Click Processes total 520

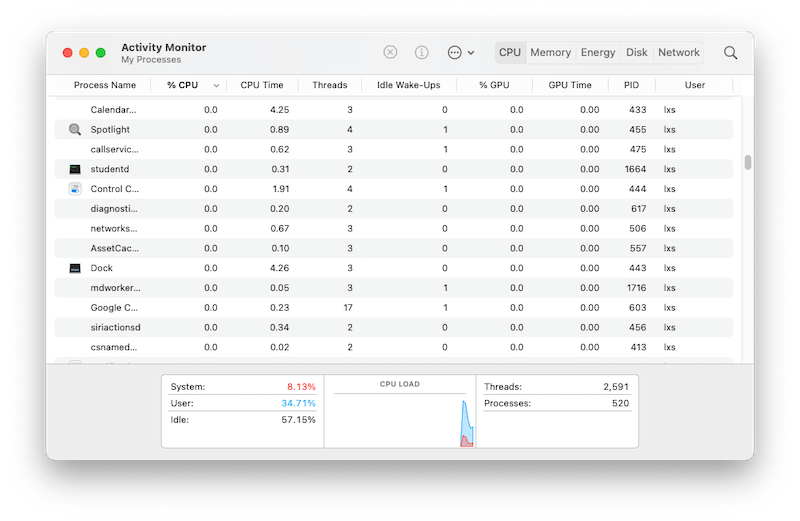pyautogui.click(x=620, y=403)
